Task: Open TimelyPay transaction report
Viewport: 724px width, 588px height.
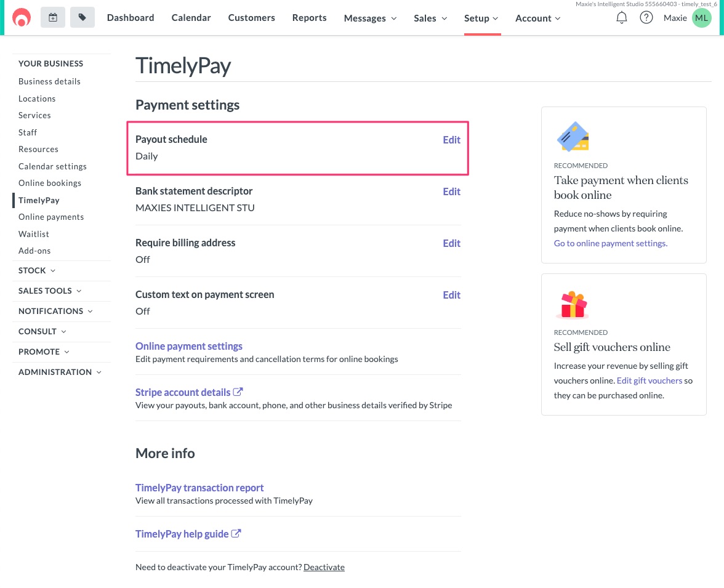Action: coord(199,488)
